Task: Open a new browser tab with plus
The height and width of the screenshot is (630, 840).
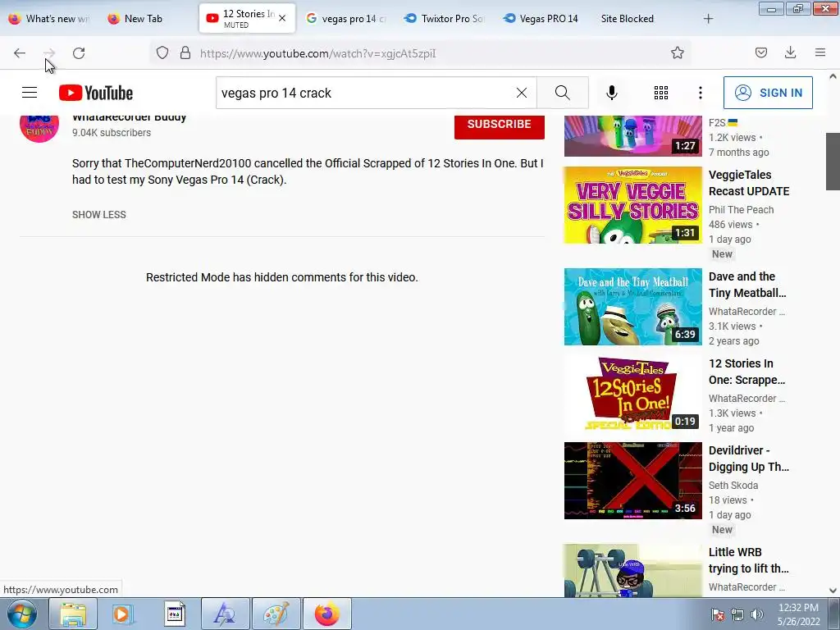Action: tap(708, 19)
